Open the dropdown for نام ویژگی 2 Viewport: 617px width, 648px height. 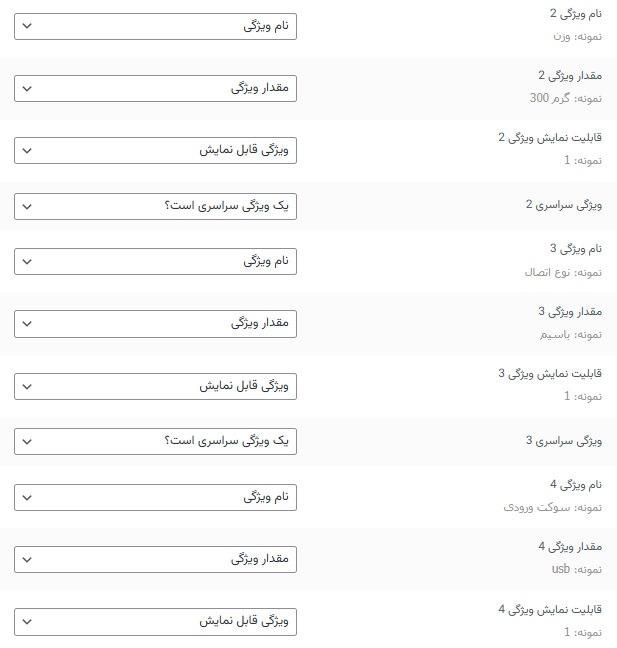coord(155,27)
